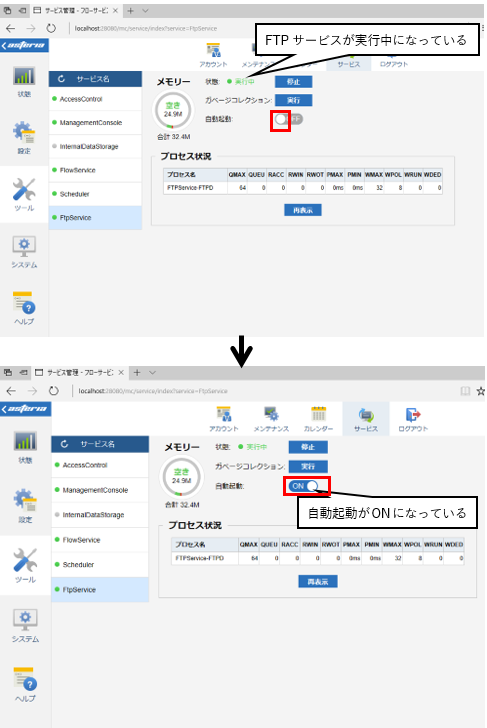Image resolution: width=487 pixels, height=728 pixels.
Task: Select Scheduler in lower service list
Action: (100, 565)
